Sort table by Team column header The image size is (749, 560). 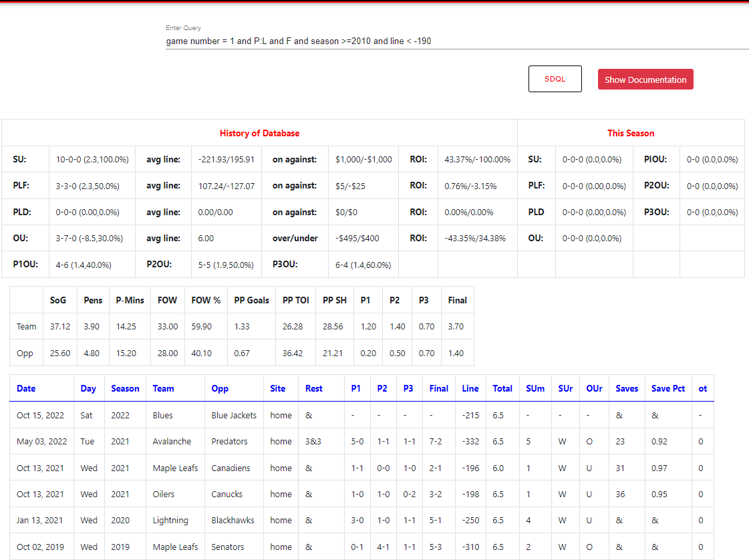[x=164, y=388]
